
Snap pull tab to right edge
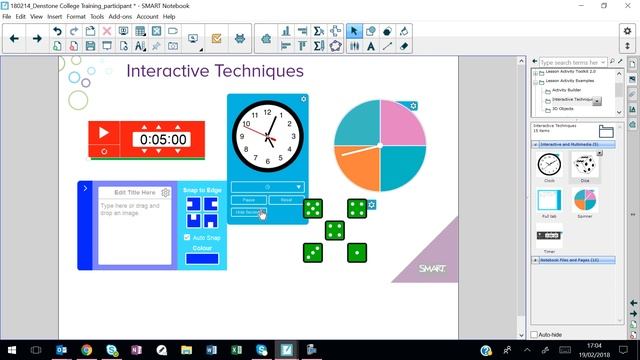click(x=211, y=203)
